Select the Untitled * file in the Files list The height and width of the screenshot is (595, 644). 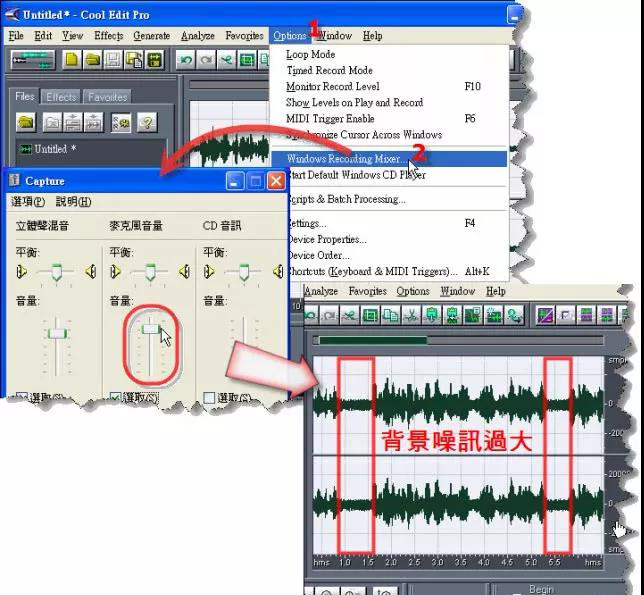48,149
